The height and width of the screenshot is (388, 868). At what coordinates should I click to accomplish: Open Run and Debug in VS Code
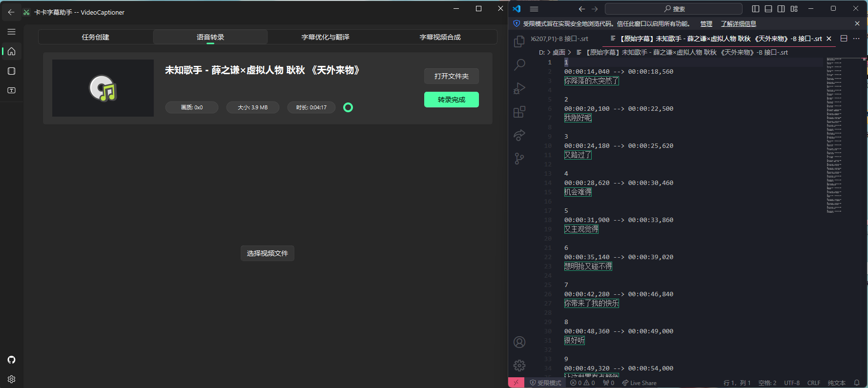(x=519, y=88)
